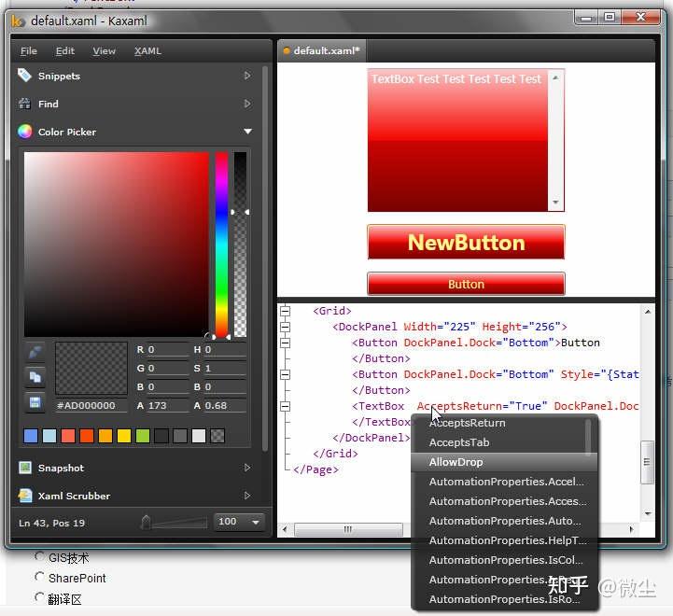Click the Kaxaml app icon in title bar
This screenshot has width=673, height=616.
click(18, 21)
